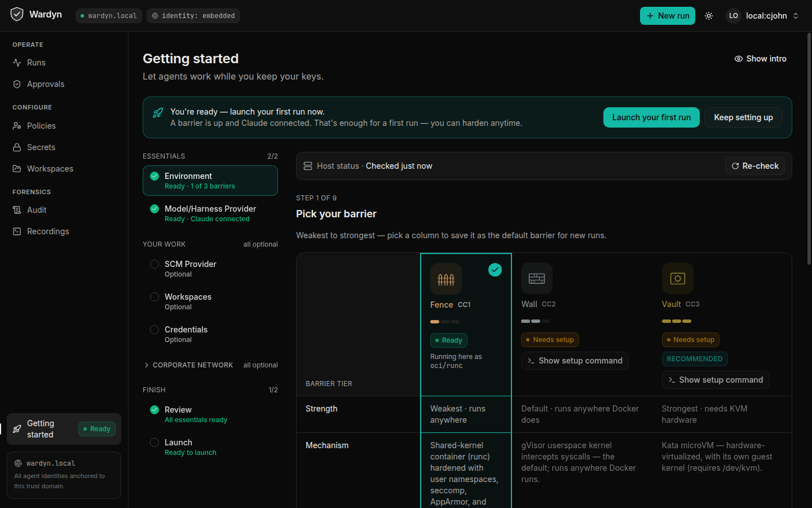812x508 pixels.
Task: Click the Wall strength level bar
Action: point(536,321)
